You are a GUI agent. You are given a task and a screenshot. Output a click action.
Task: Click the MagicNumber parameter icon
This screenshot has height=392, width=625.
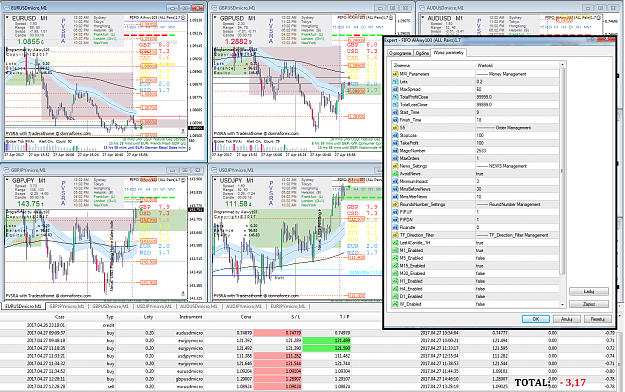395,151
